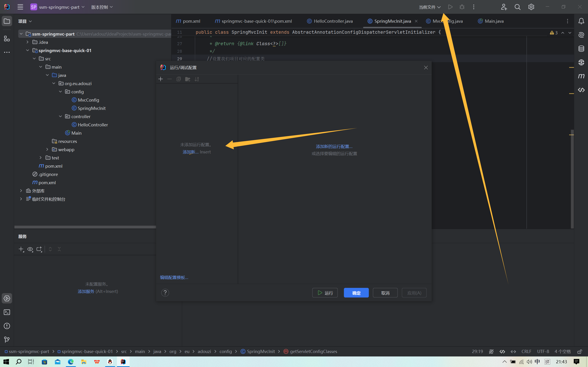
Task: Click the Search Everywhere magnifier icon
Action: coord(517,7)
